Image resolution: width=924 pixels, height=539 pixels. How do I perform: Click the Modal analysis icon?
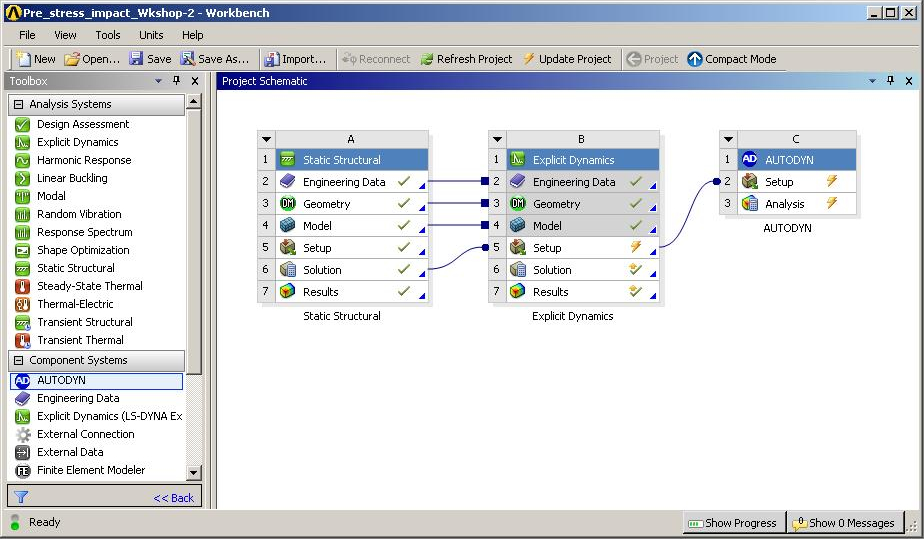[x=22, y=196]
